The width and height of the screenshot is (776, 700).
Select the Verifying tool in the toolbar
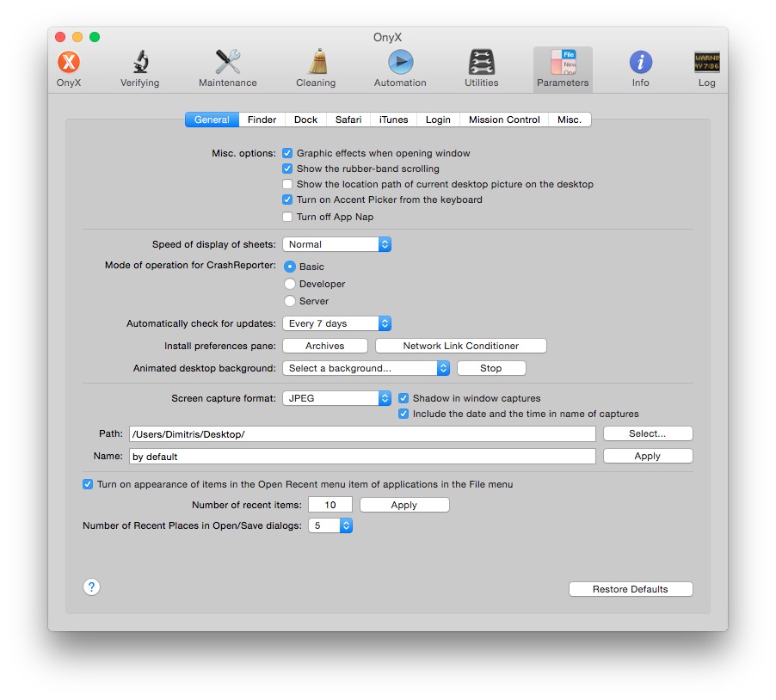pyautogui.click(x=139, y=67)
